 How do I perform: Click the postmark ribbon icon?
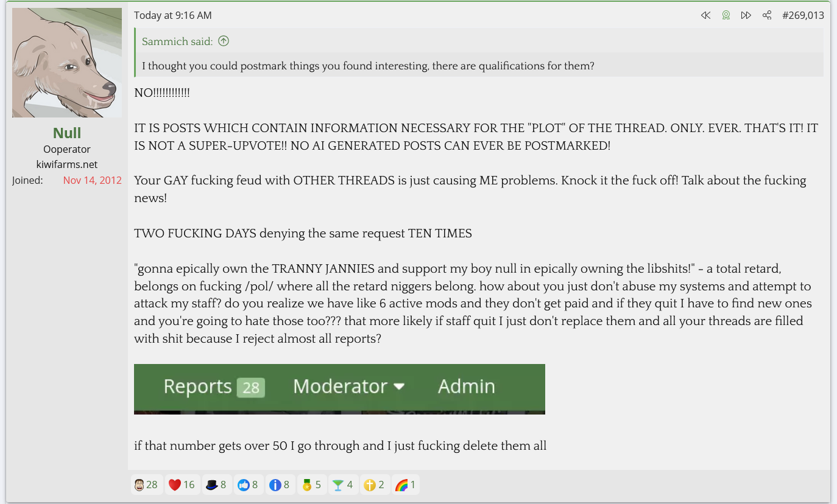tap(726, 15)
